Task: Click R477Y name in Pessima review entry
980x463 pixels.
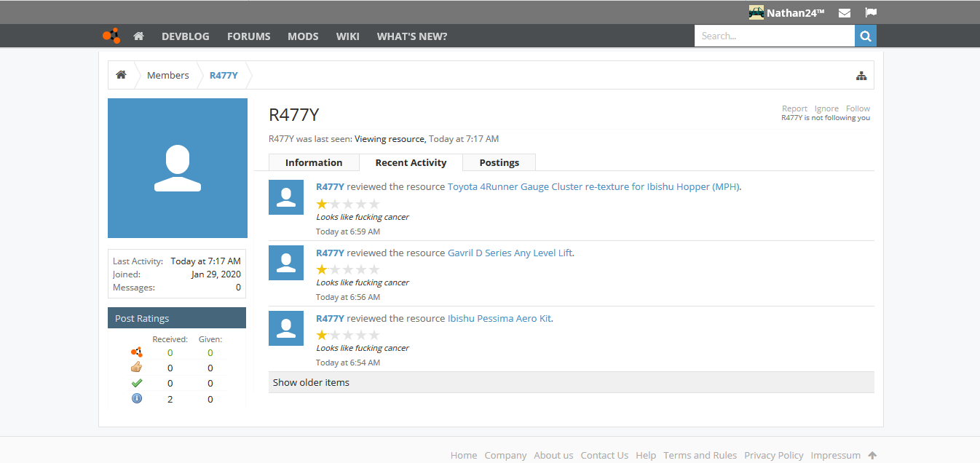Action: tap(330, 318)
